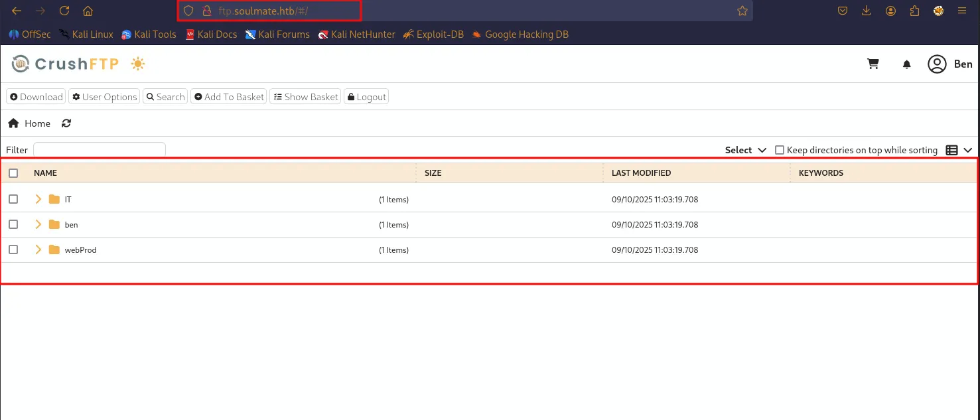Click the address bar shield icon
Screen dimensions: 980x420
click(x=188, y=11)
